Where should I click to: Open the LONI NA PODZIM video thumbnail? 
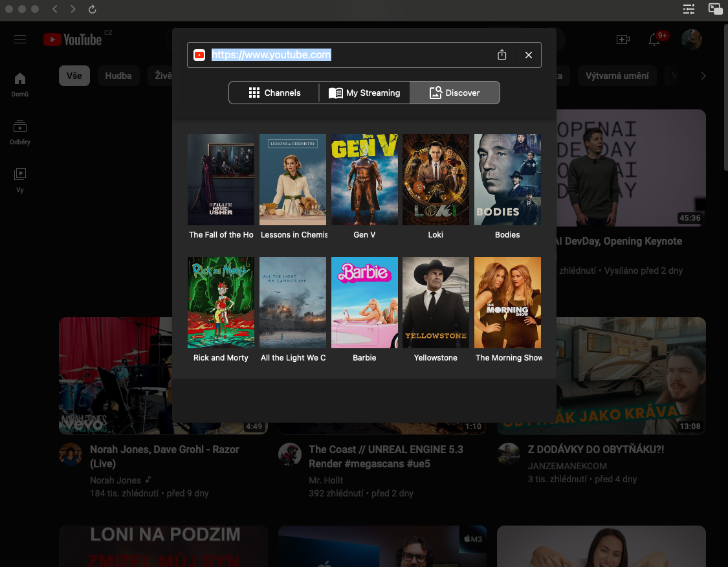coord(164,546)
